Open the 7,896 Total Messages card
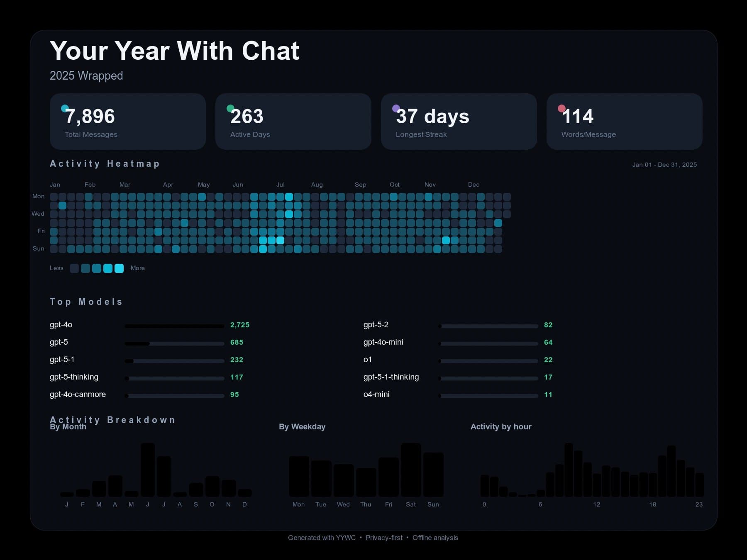747x560 pixels. 127,122
